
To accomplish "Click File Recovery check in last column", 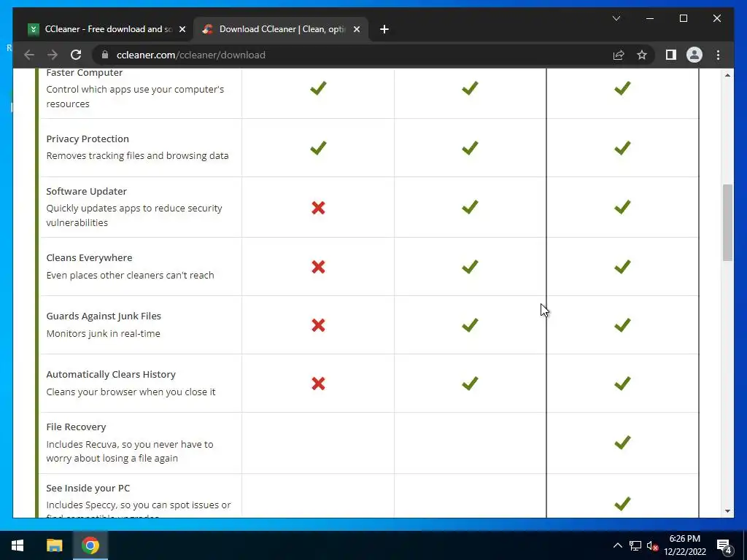I will pyautogui.click(x=622, y=443).
